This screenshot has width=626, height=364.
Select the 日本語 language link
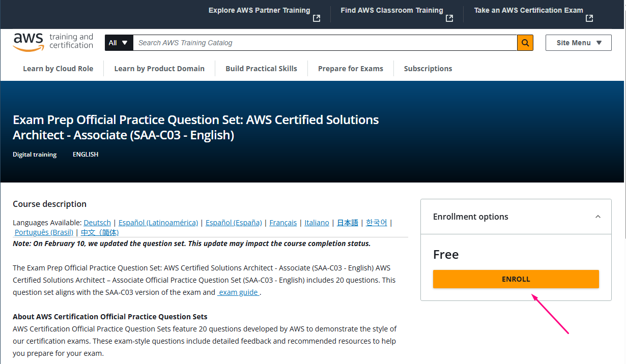tap(348, 223)
